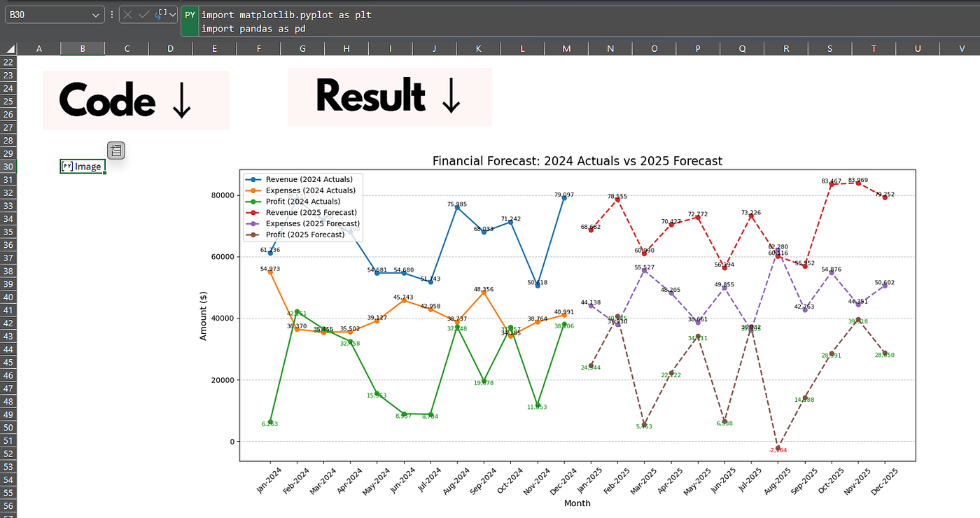Select row header 45
Image resolution: width=980 pixels, height=518 pixels.
[8, 363]
